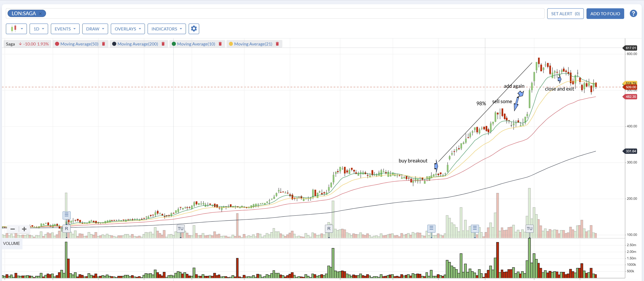This screenshot has width=644, height=281.
Task: Click the SET ALERT button
Action: [565, 14]
